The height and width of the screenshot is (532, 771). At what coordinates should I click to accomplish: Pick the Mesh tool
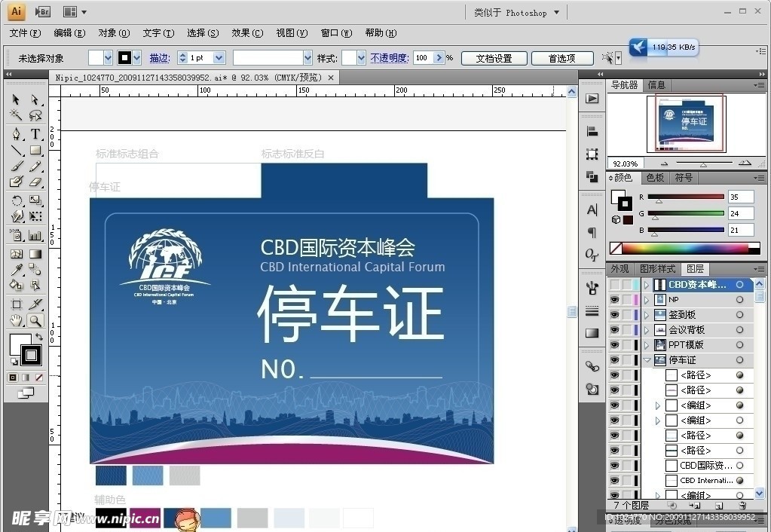(x=17, y=254)
